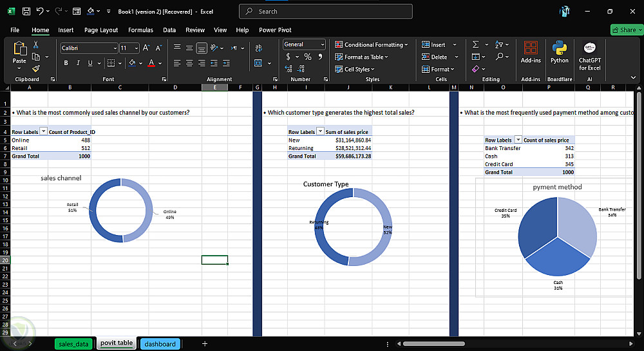Click the AutoSum sigma icon
Screen dimensions: 644x351
pyautogui.click(x=475, y=44)
